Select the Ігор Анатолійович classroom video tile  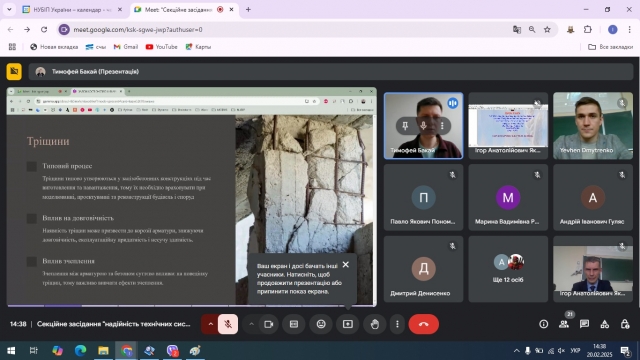(593, 269)
